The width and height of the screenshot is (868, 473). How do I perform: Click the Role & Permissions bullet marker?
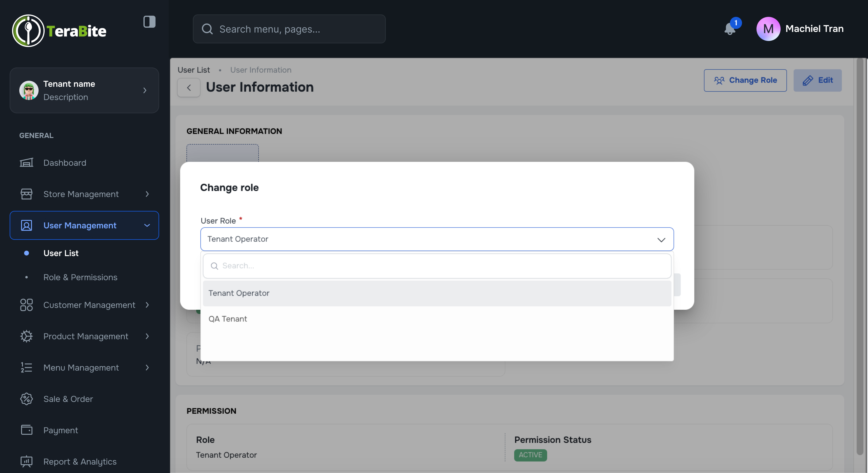click(x=27, y=277)
